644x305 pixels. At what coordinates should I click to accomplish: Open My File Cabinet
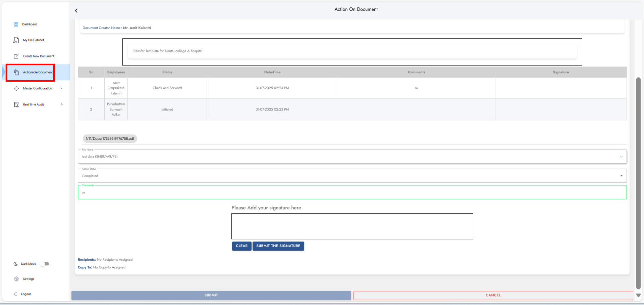33,40
